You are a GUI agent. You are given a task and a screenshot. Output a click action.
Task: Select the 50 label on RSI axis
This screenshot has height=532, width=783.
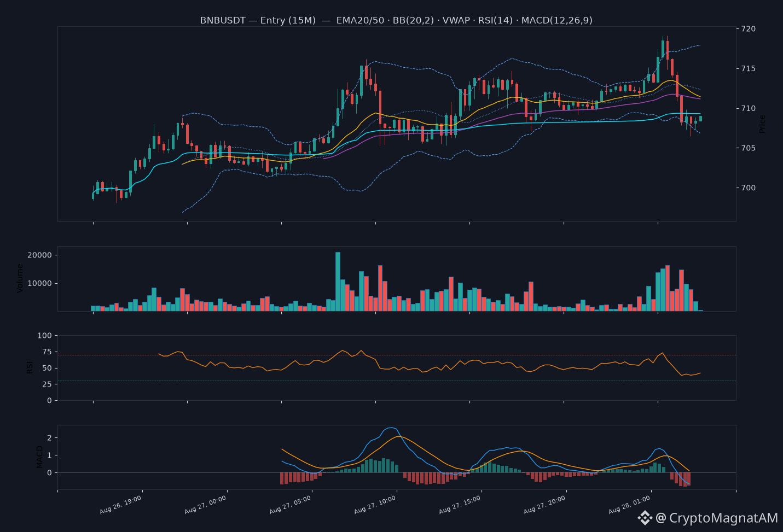tap(47, 369)
